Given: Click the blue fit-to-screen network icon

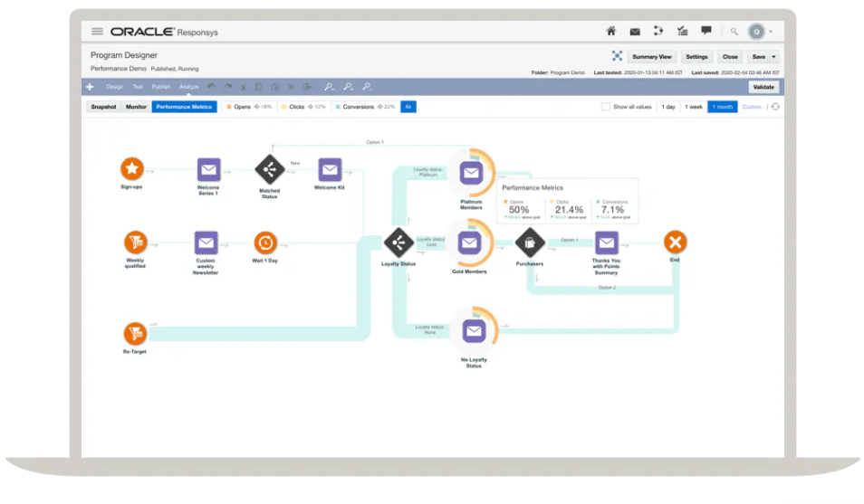Looking at the screenshot, I should coord(617,56).
